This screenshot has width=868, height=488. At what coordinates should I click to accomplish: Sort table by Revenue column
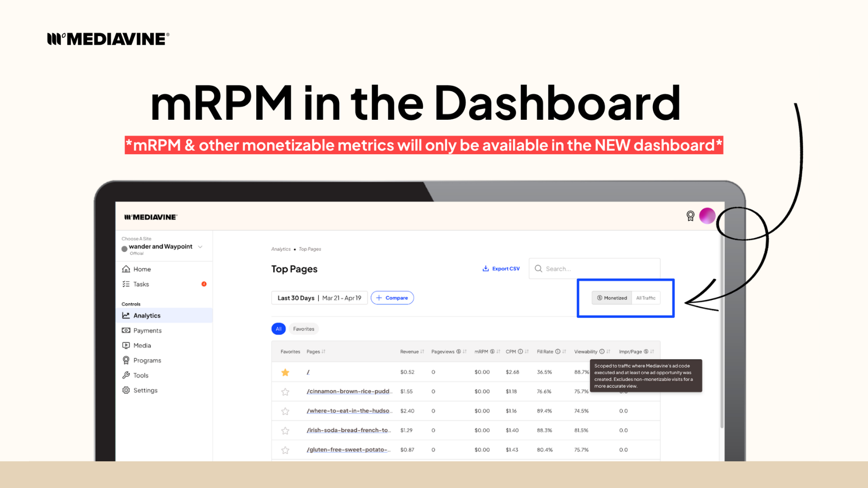pos(422,352)
